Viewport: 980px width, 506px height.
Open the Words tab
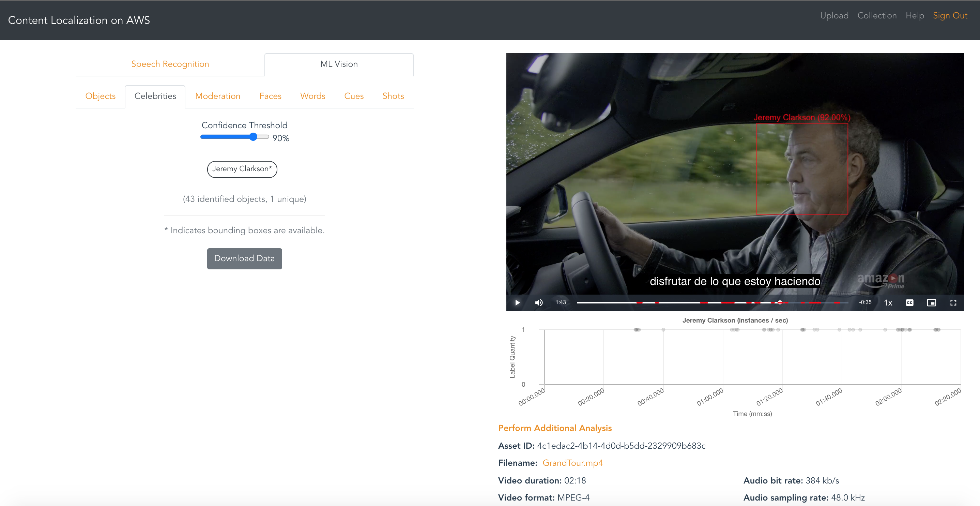click(313, 96)
